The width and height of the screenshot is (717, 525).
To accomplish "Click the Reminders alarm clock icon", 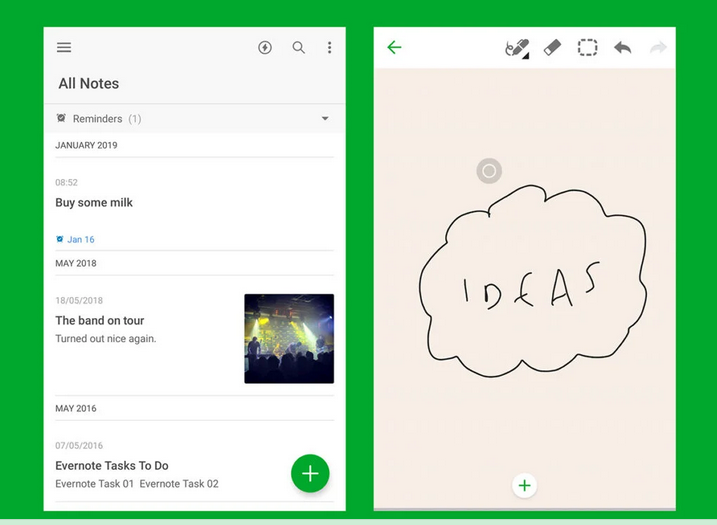I will (61, 118).
